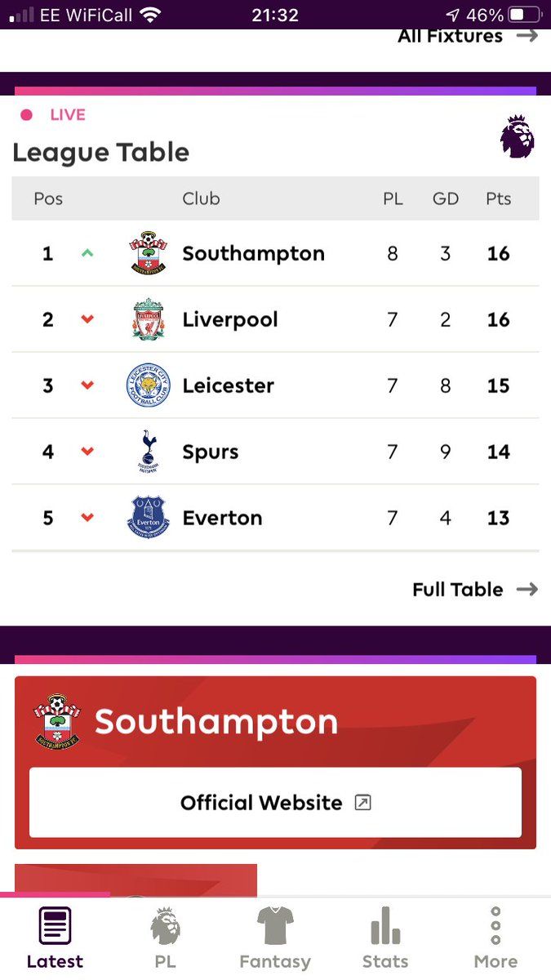Go to the PL tab
The width and height of the screenshot is (551, 980).
(x=165, y=938)
